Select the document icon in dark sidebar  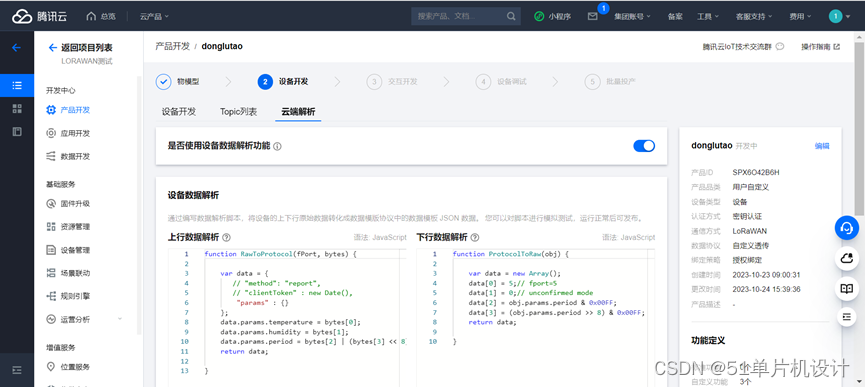click(17, 132)
